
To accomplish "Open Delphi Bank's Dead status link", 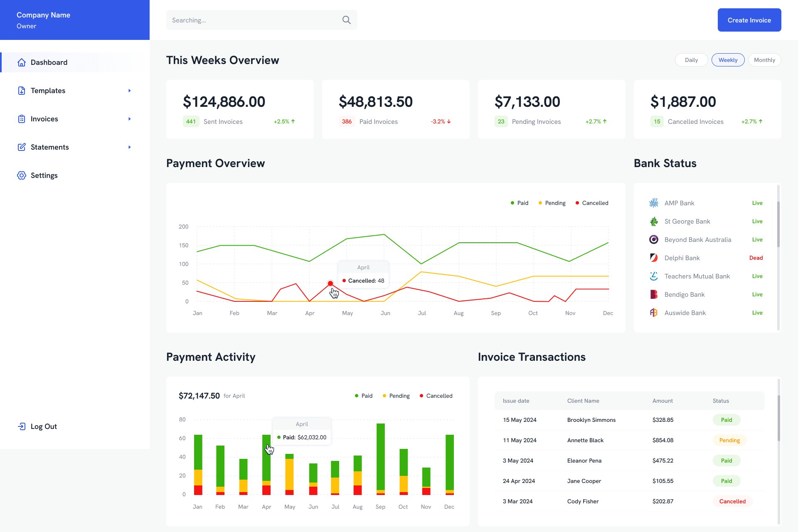I will (x=756, y=258).
